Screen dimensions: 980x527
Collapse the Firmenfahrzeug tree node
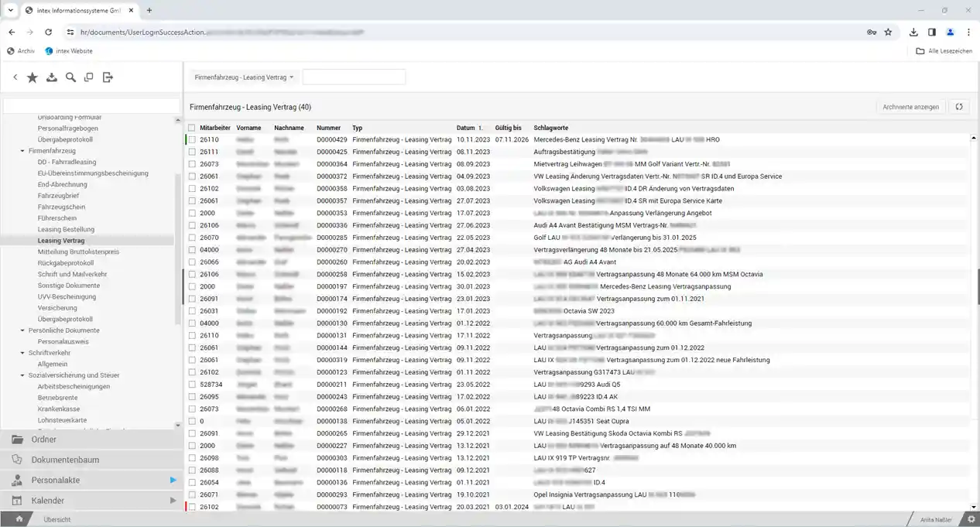point(23,151)
